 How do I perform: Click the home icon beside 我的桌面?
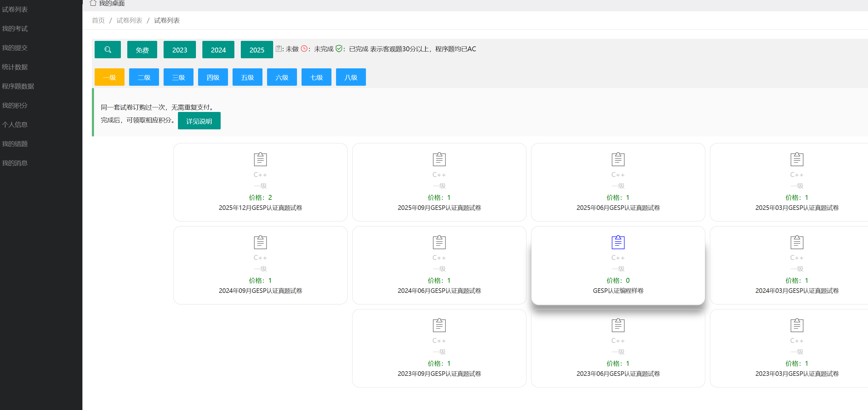[x=93, y=3]
